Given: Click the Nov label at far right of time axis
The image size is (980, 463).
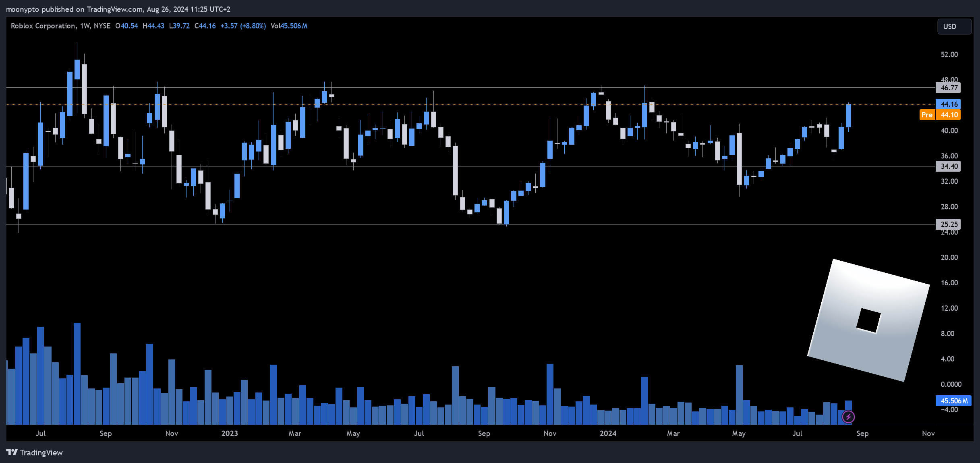Looking at the screenshot, I should (928, 433).
